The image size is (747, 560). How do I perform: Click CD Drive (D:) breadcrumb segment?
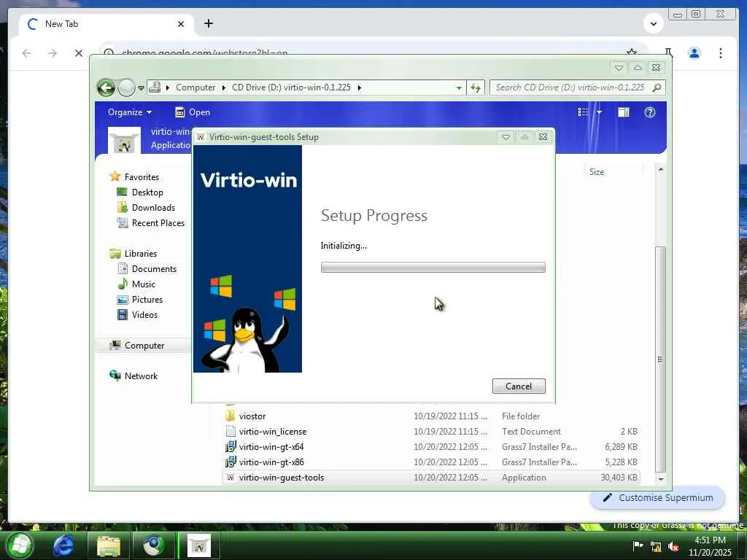click(291, 87)
